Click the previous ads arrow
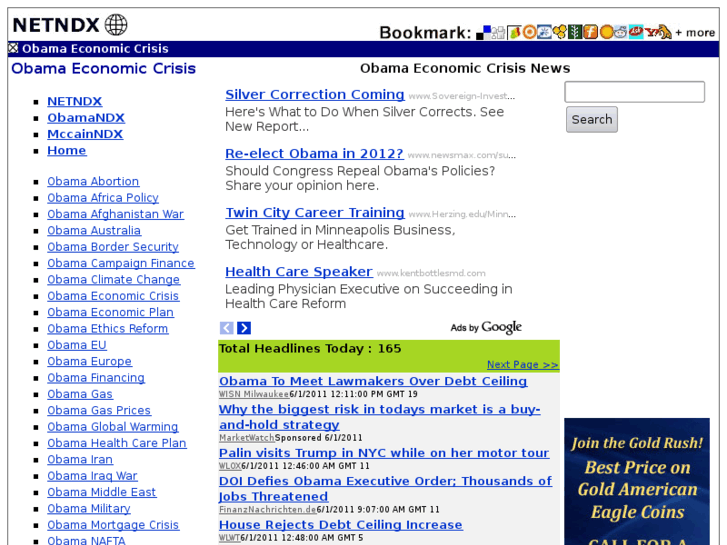The image size is (727, 545). tap(226, 328)
